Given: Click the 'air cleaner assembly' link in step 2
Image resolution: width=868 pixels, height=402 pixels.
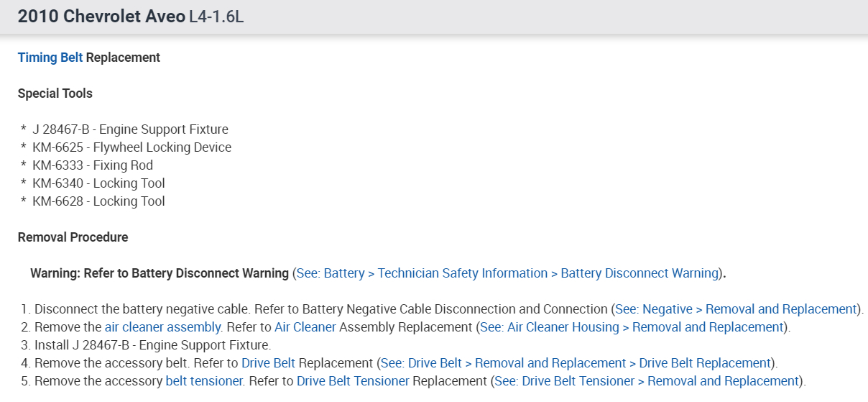Looking at the screenshot, I should point(162,327).
